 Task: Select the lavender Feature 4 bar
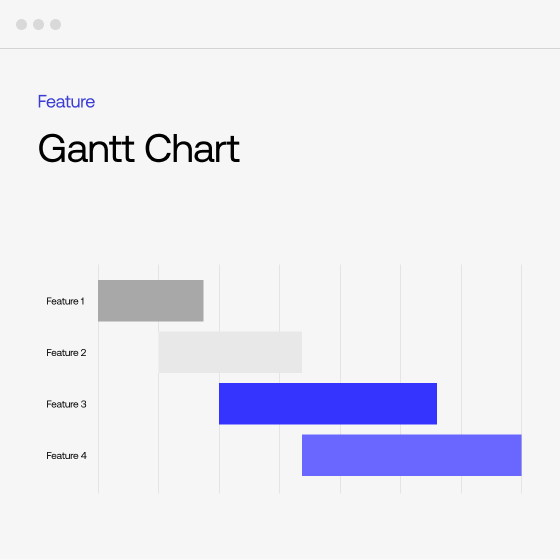412,455
